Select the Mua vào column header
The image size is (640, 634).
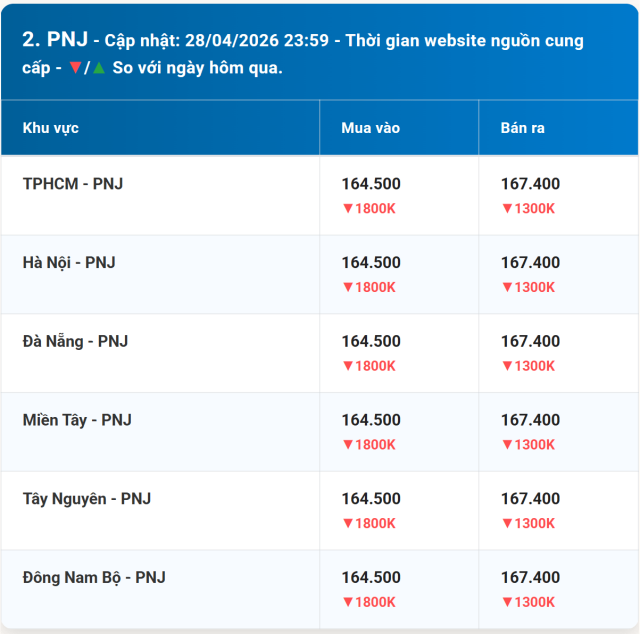[370, 128]
